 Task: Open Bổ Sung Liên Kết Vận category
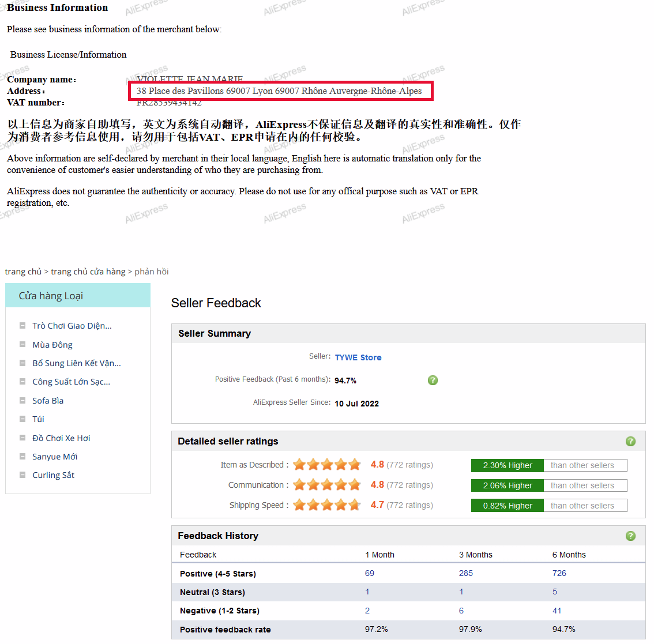(77, 363)
